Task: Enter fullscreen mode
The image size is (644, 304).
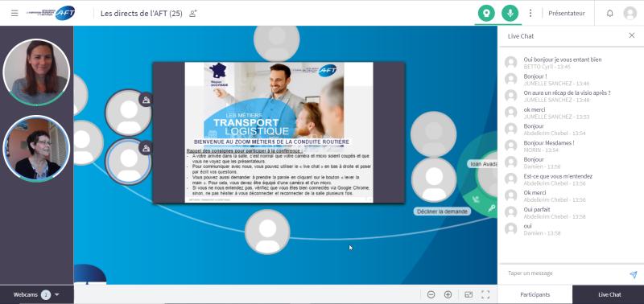Action: (485, 294)
